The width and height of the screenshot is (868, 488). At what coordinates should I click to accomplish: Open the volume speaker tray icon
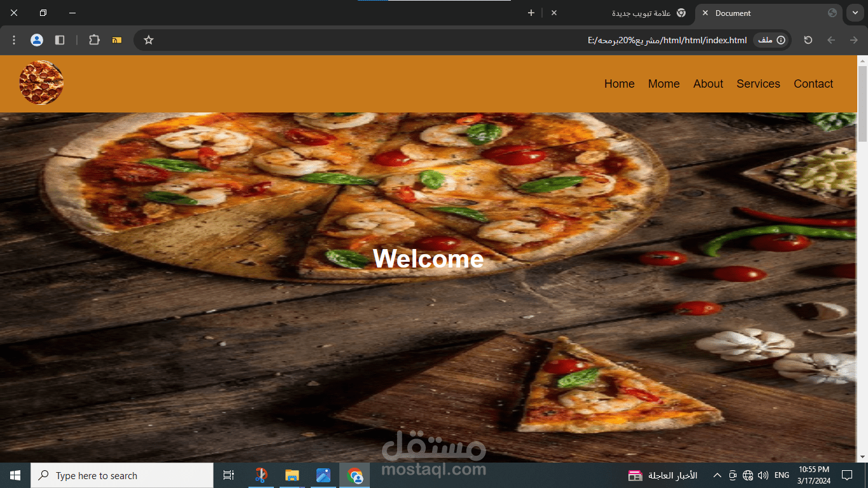(x=763, y=475)
